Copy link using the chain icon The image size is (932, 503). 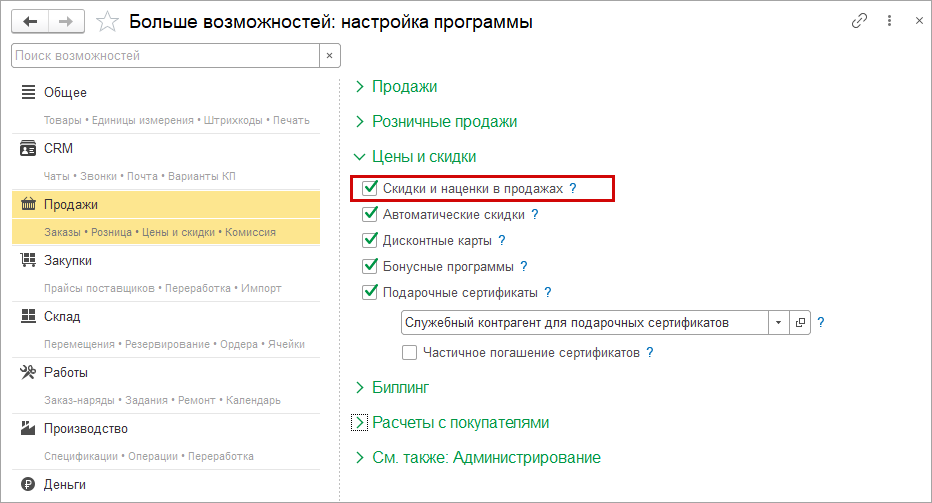[x=859, y=21]
